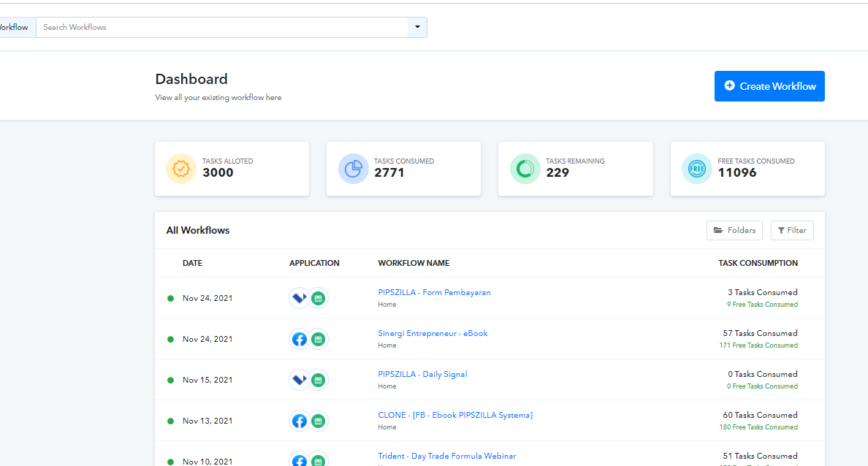The image size is (868, 466).
Task: Click the DATE column header
Action: click(x=193, y=263)
